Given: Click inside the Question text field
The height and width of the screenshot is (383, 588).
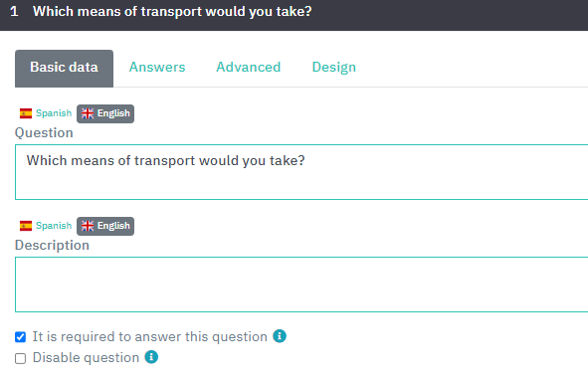Looking at the screenshot, I should pyautogui.click(x=301, y=172).
